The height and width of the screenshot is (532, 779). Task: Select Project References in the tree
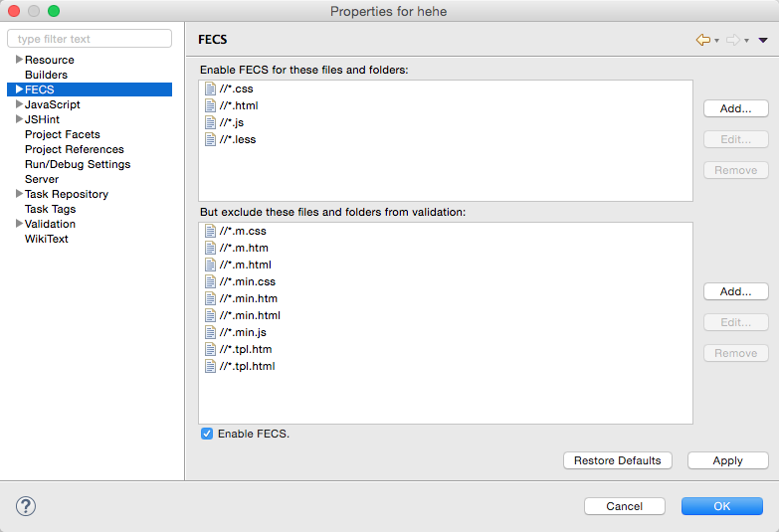tap(75, 149)
